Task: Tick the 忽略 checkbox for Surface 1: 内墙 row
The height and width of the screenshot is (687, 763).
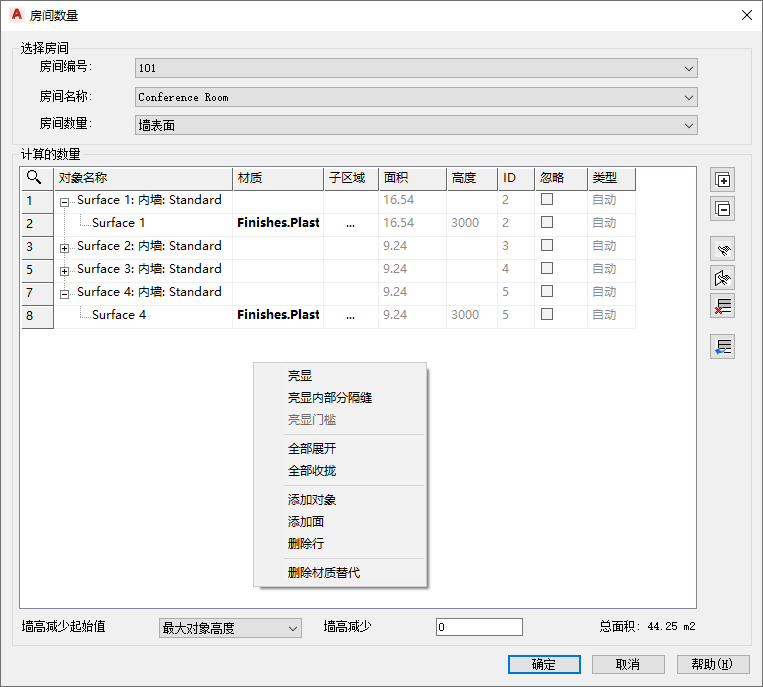Action: tap(547, 199)
